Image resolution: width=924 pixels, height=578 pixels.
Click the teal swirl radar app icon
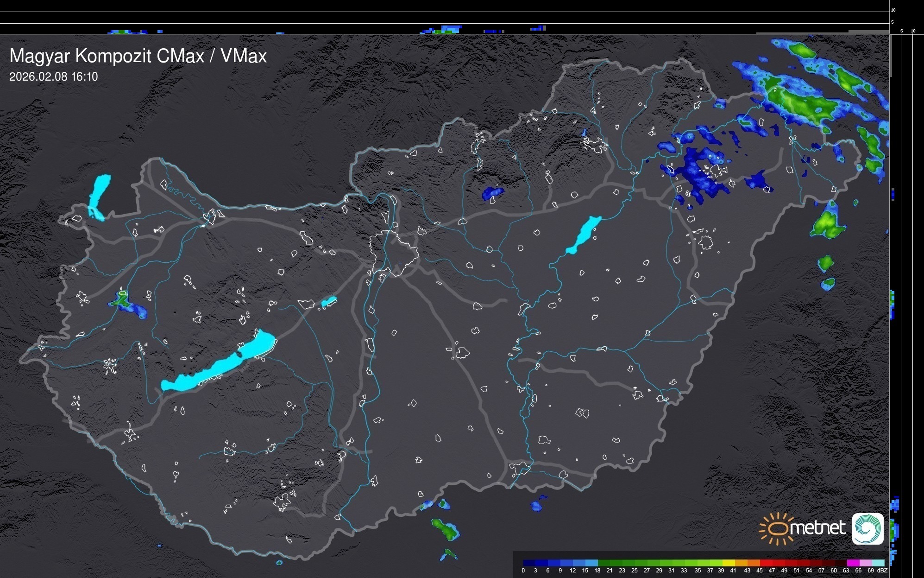pos(867,528)
